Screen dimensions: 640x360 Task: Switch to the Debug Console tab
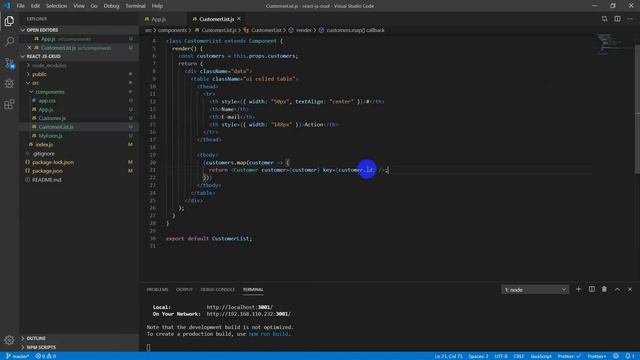[x=218, y=289]
